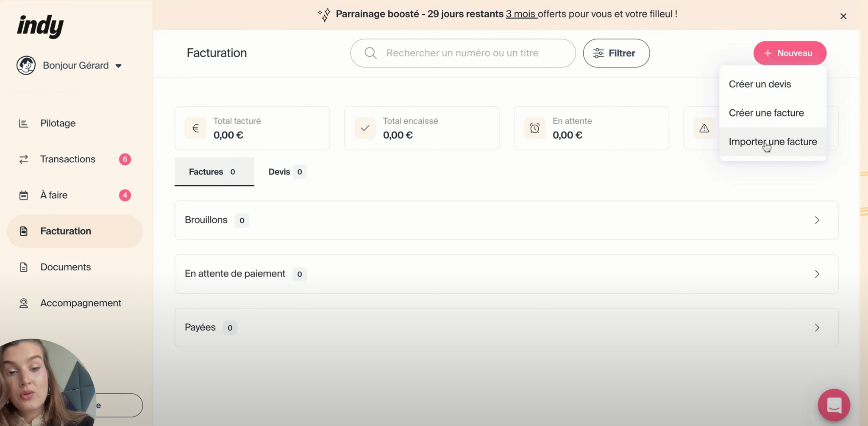Open the À faire task list
The width and height of the screenshot is (868, 426).
pyautogui.click(x=54, y=195)
